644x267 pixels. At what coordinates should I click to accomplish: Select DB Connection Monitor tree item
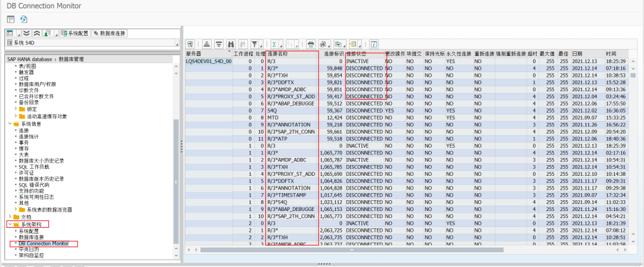(44, 244)
